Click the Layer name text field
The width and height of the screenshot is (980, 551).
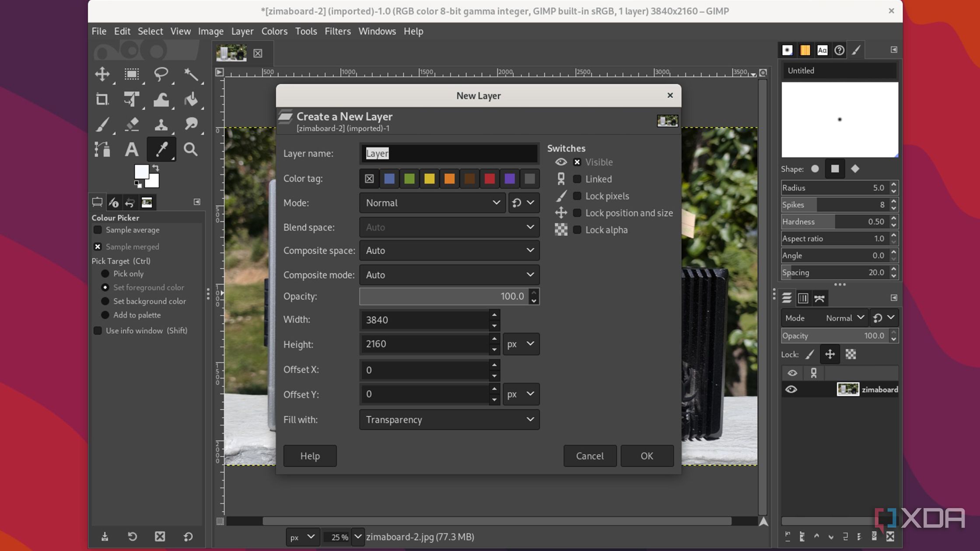449,153
